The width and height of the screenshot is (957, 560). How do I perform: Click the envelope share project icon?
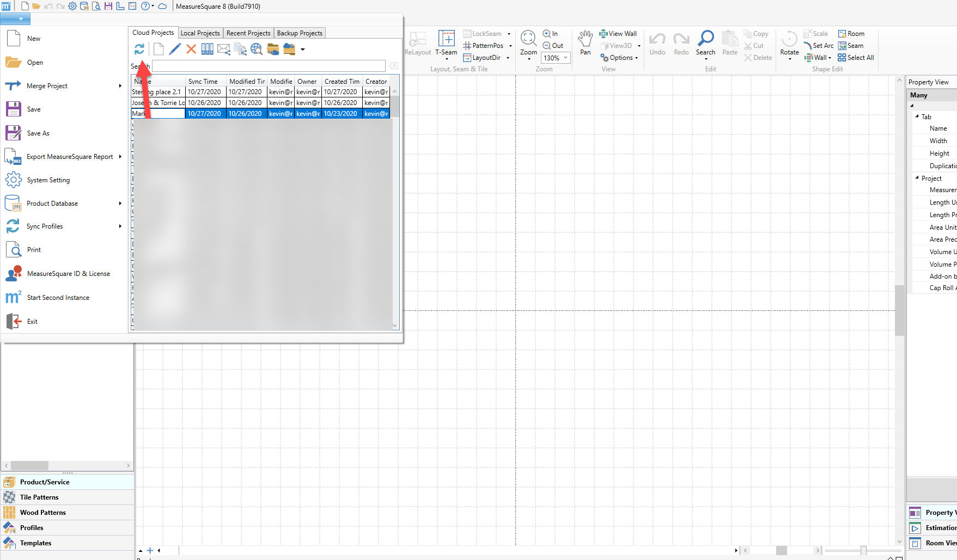click(224, 50)
